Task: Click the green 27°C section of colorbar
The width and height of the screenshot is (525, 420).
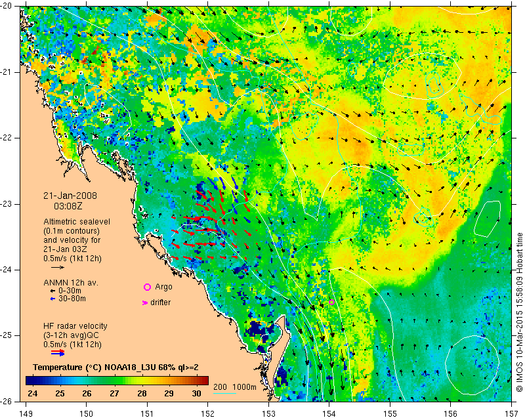Action: [x=114, y=381]
